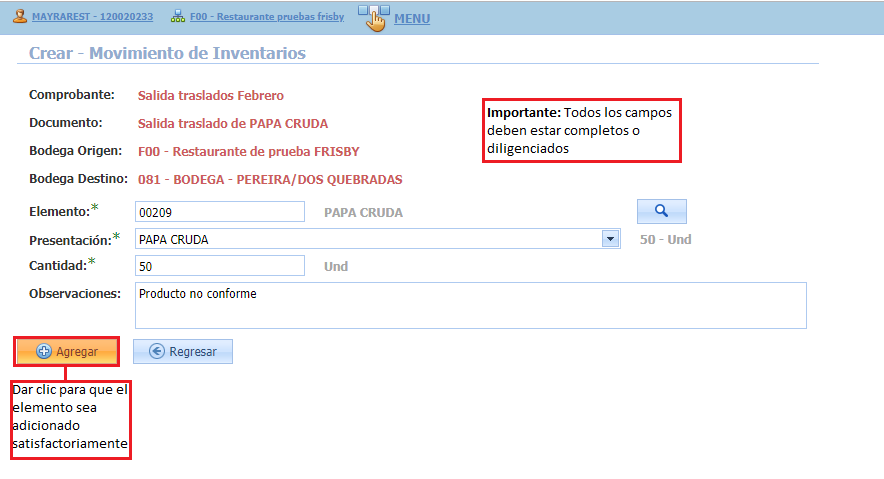This screenshot has width=884, height=479.
Task: Click the Crear - Movimiento de Inventarios heading
Action: (x=167, y=53)
